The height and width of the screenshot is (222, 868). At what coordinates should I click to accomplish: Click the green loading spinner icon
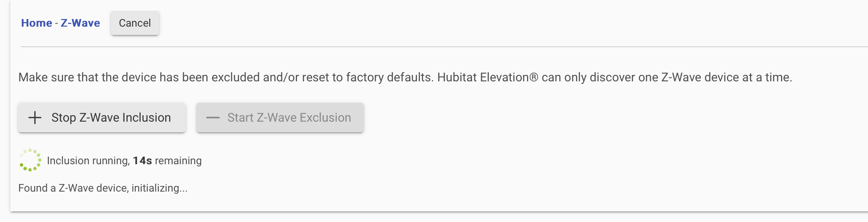click(30, 160)
